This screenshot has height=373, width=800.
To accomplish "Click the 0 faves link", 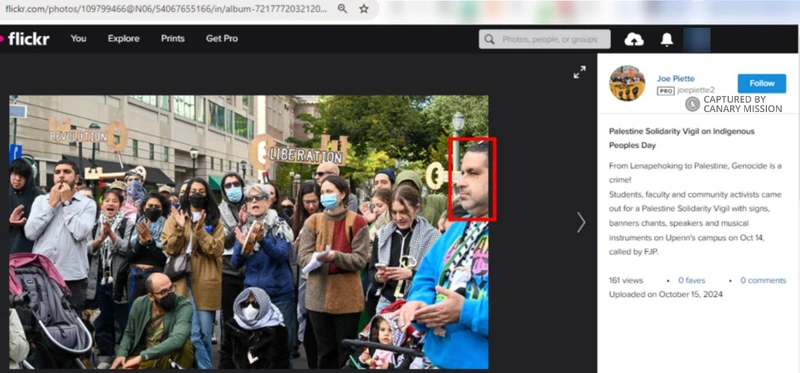I will (x=691, y=280).
